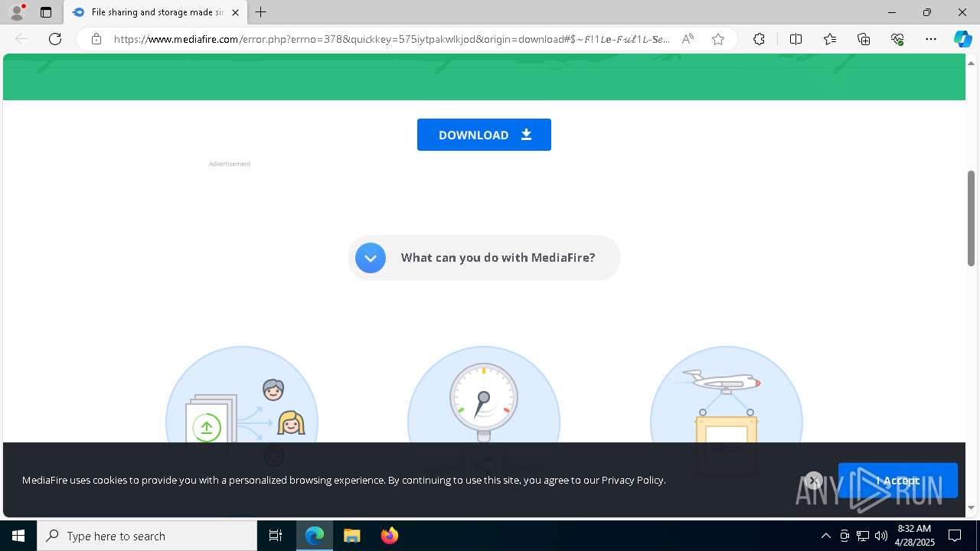Launch Firefox from the taskbar

(x=390, y=536)
